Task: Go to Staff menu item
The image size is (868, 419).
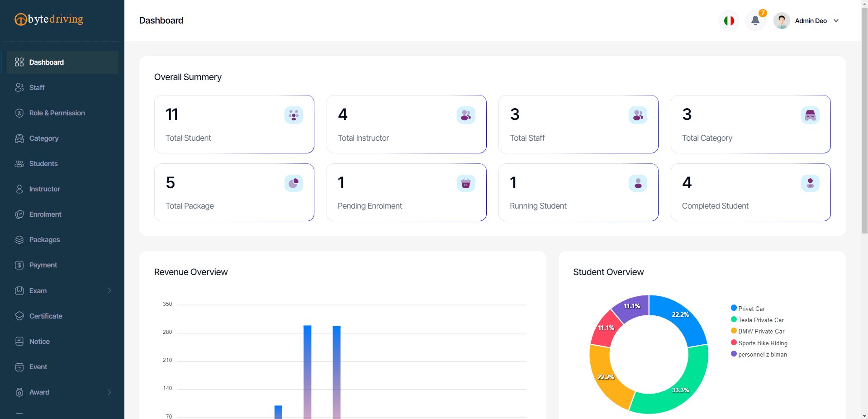Action: 62,87
